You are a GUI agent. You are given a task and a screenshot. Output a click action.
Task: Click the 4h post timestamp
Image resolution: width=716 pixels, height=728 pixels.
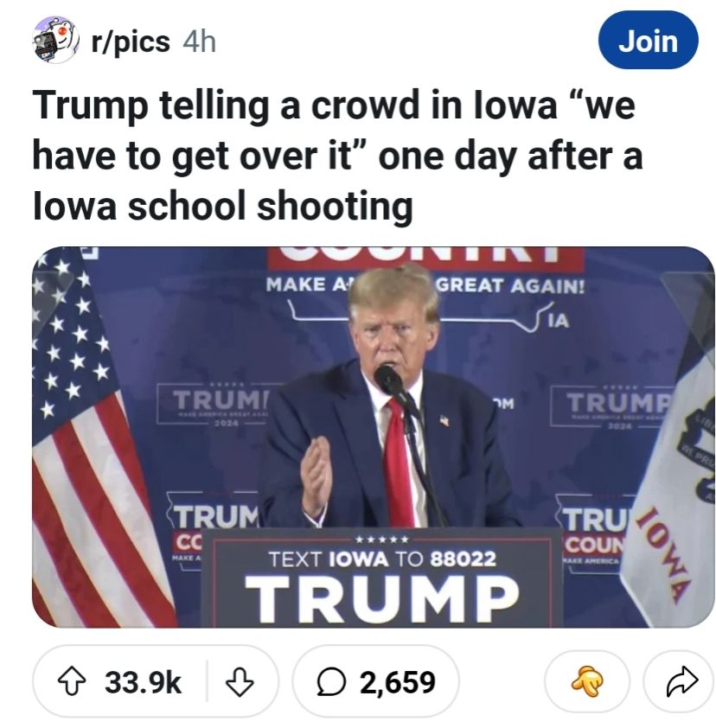click(200, 42)
